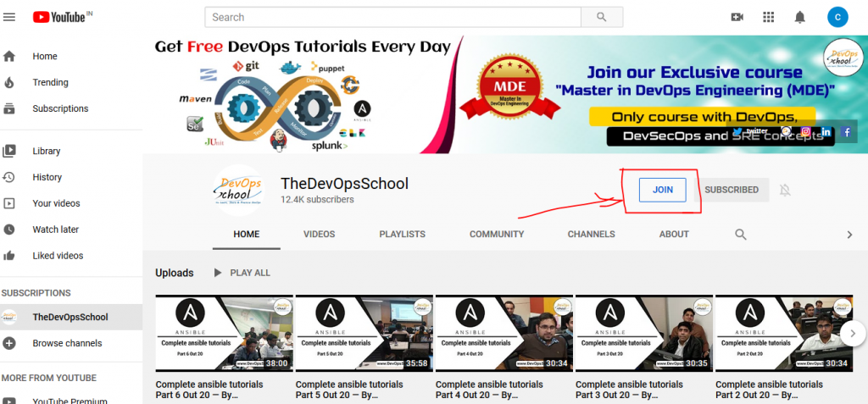
Task: Open Trending in the sidebar
Action: (71, 82)
